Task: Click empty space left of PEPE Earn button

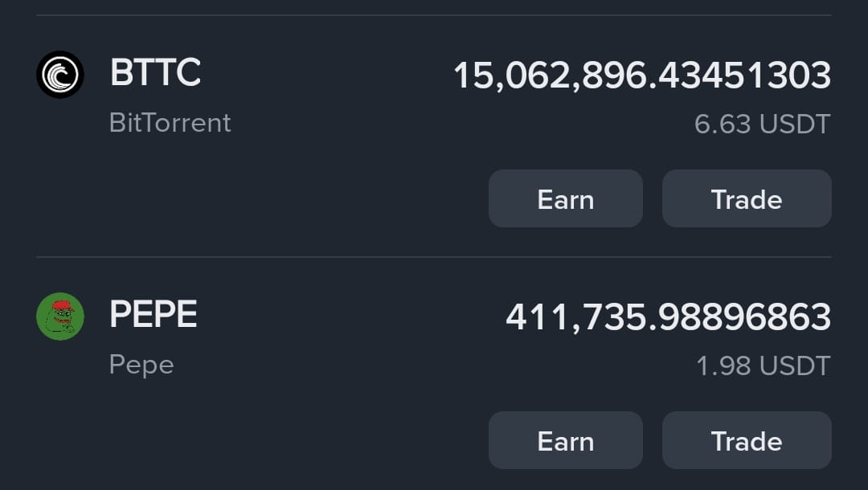Action: tap(260, 440)
